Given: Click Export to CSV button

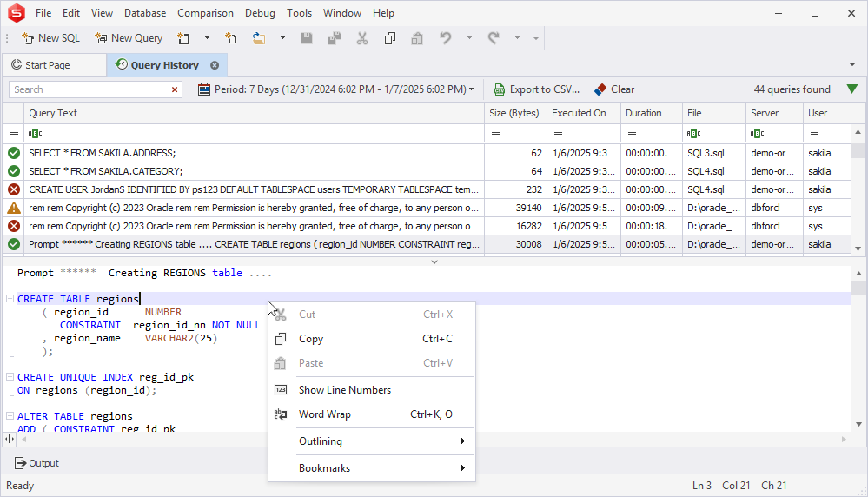Looking at the screenshot, I should pyautogui.click(x=537, y=89).
